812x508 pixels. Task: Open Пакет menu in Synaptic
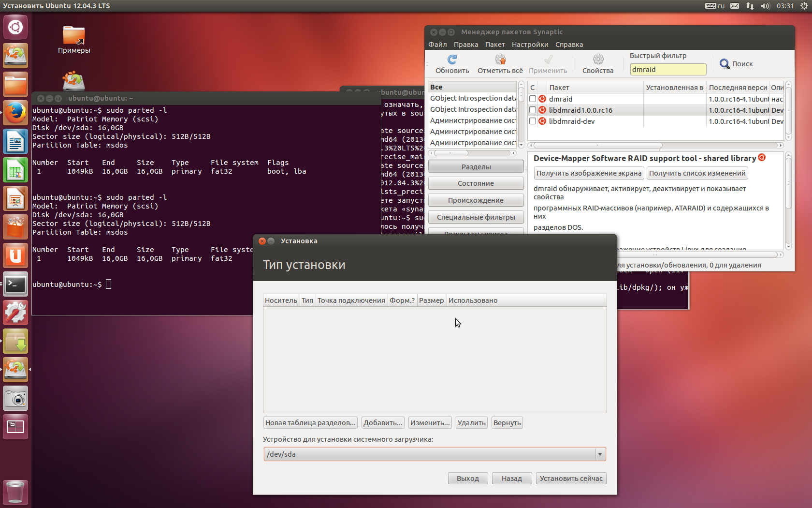(x=495, y=45)
